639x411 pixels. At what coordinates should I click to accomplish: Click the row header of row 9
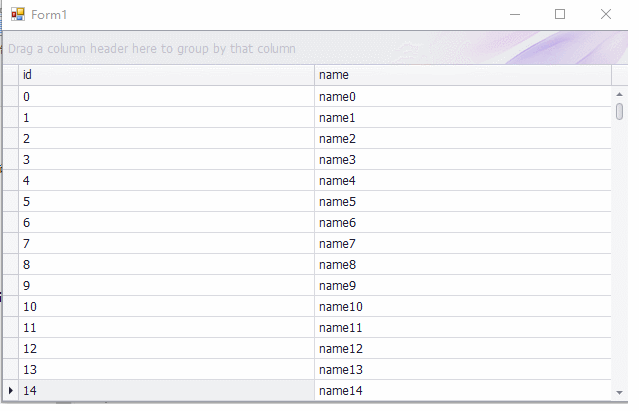[x=11, y=286]
